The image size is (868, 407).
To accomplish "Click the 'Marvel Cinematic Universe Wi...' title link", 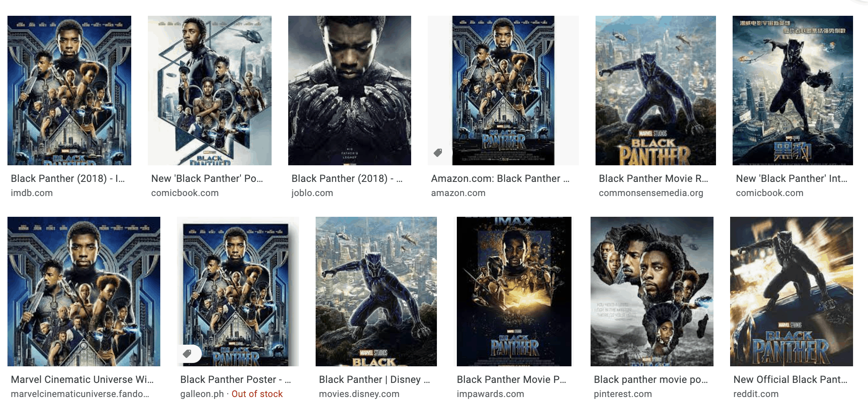I will pos(82,380).
